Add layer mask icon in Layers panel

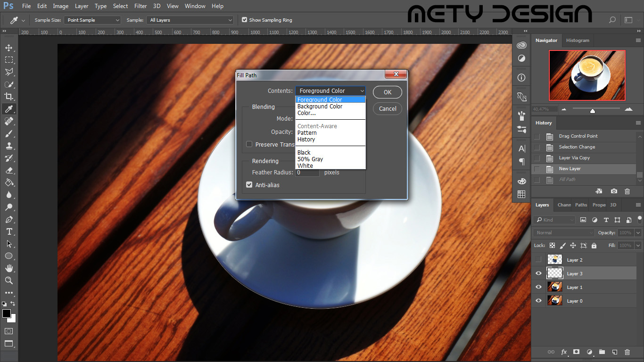(x=576, y=352)
